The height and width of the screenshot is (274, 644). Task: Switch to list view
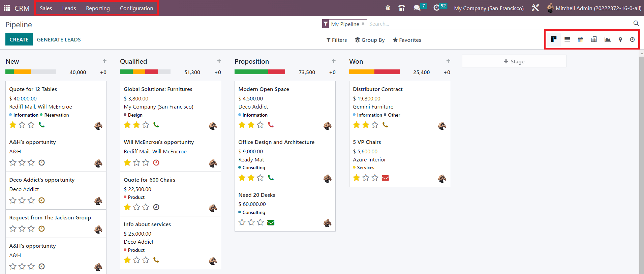pos(567,39)
